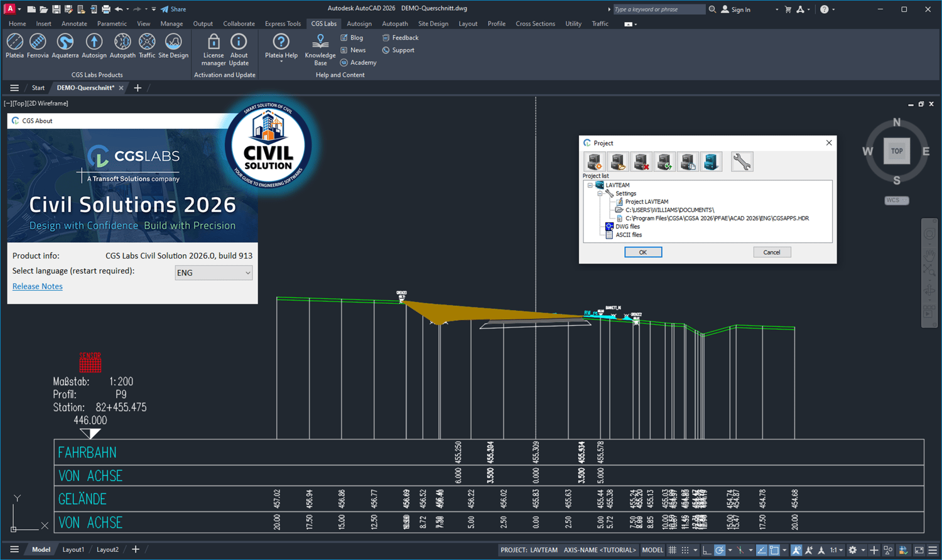Screen dimensions: 942x560
Task: Click the Share button
Action: (173, 9)
